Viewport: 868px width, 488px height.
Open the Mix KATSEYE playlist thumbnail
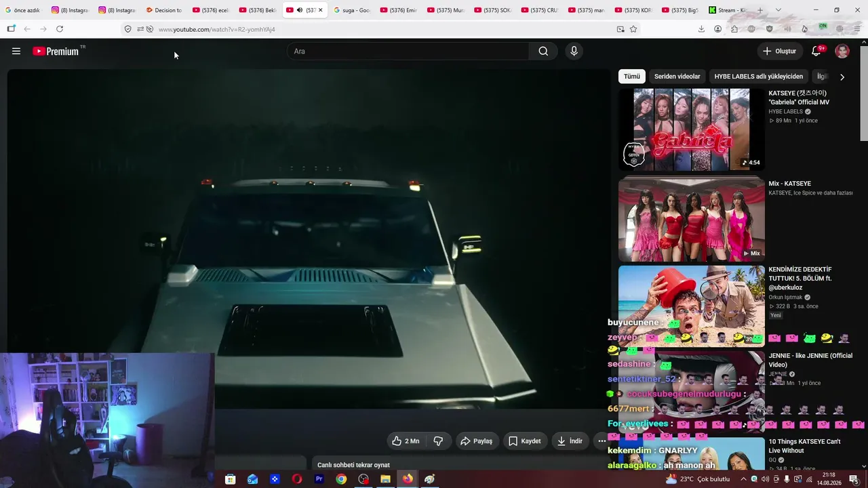pyautogui.click(x=691, y=220)
